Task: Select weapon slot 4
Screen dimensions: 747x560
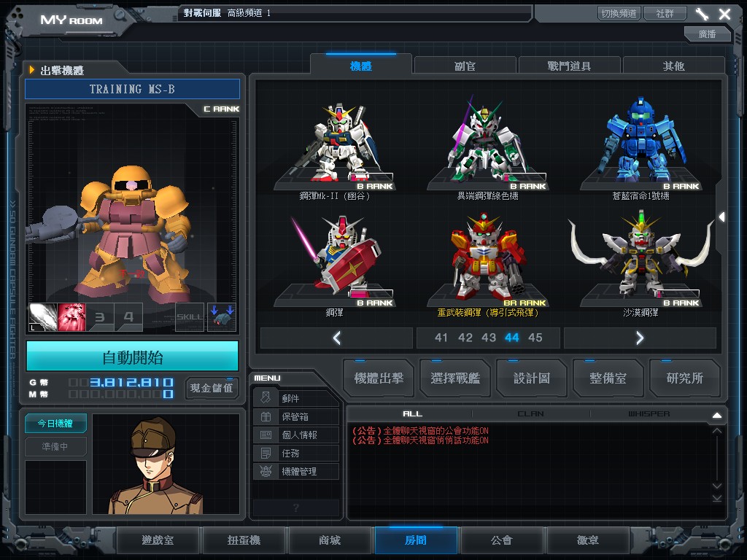Action: tap(128, 317)
